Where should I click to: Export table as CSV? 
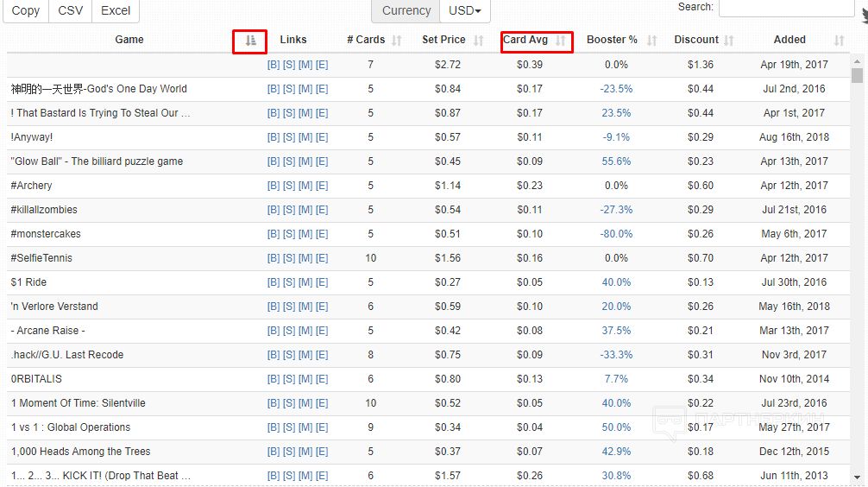pos(70,10)
